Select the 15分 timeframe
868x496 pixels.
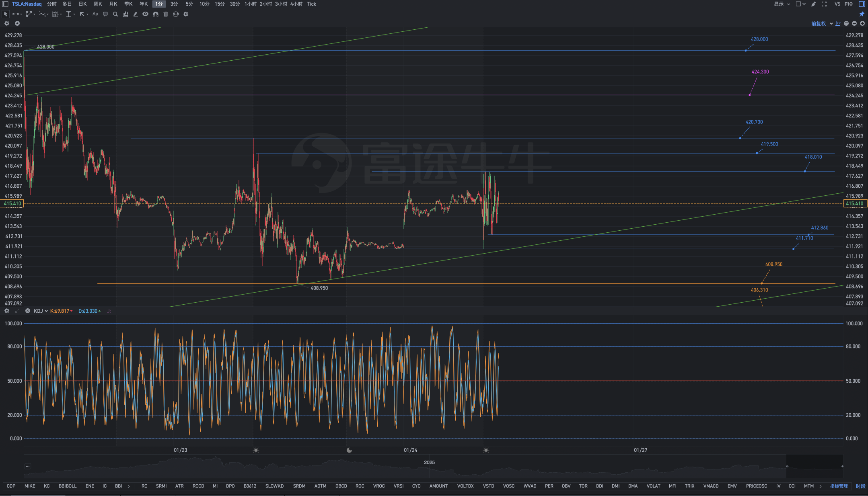(x=220, y=4)
